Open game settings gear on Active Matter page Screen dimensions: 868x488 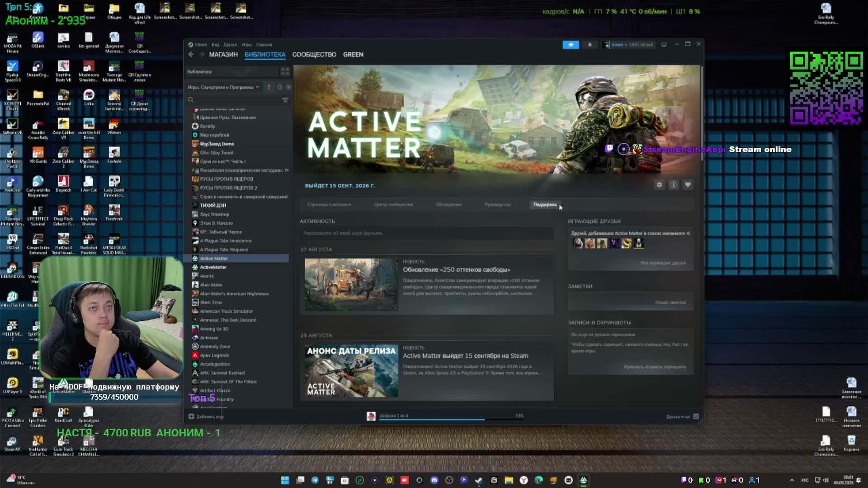point(659,185)
